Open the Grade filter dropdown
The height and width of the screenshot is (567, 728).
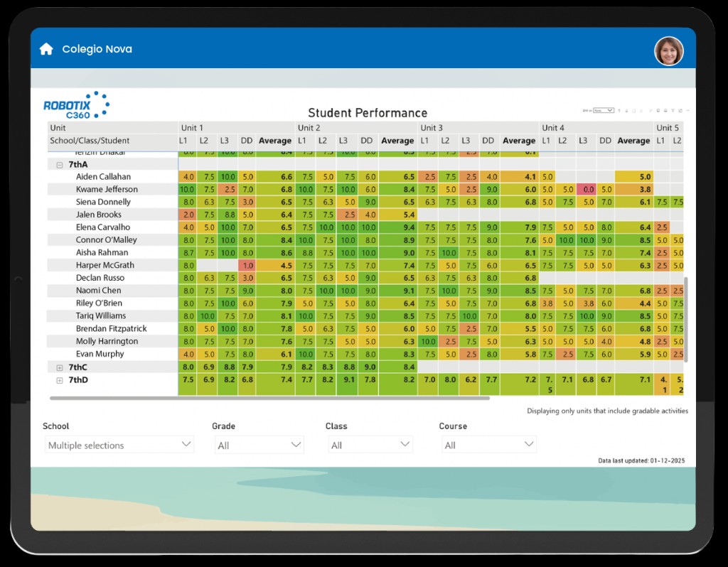click(259, 445)
